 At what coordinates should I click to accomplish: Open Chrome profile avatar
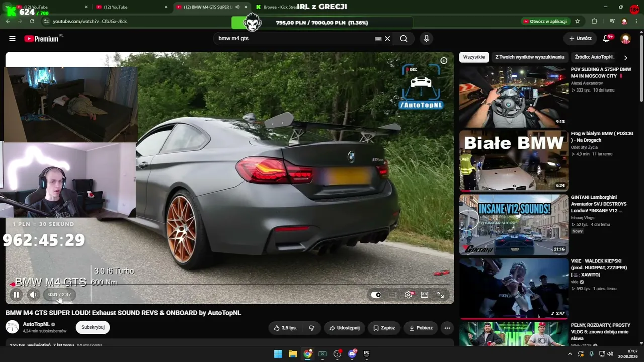624,21
